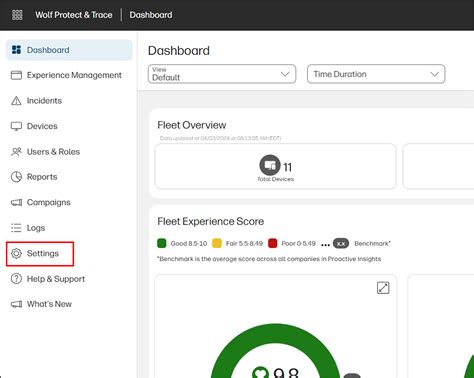
Task: Click the Help & Support question icon
Action: point(16,279)
